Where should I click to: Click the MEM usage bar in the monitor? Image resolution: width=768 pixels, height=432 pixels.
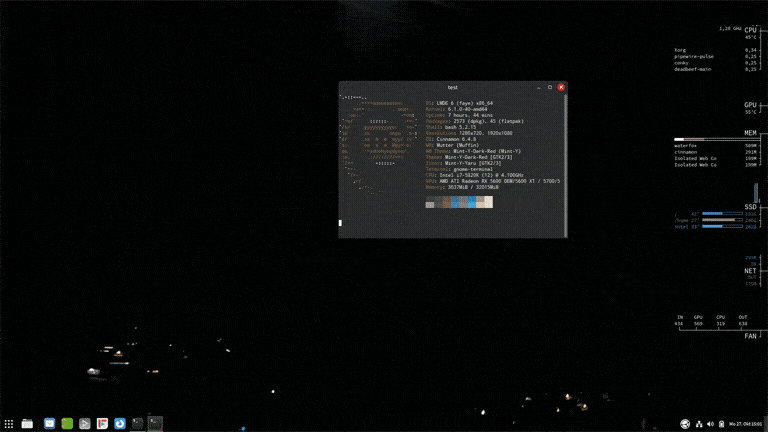coord(716,139)
